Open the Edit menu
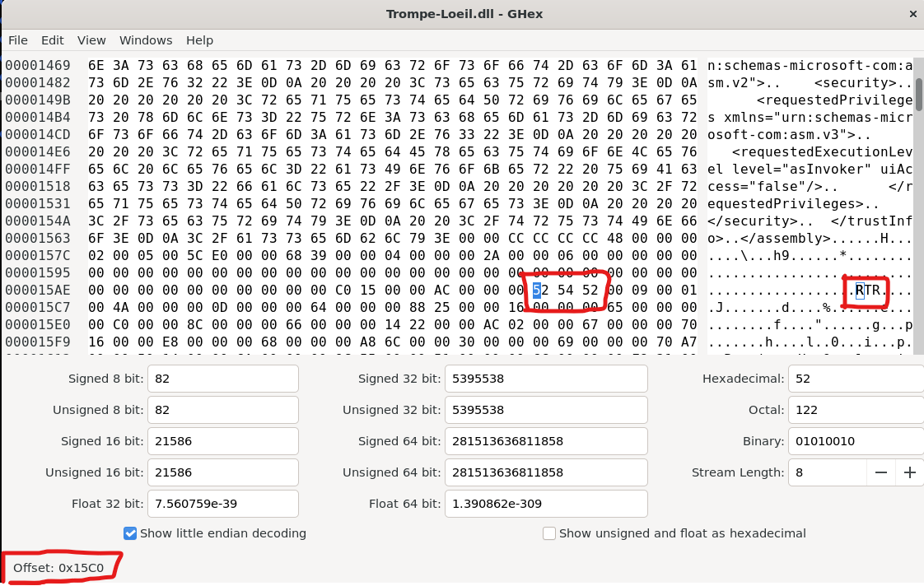The width and height of the screenshot is (924, 586). [x=53, y=40]
